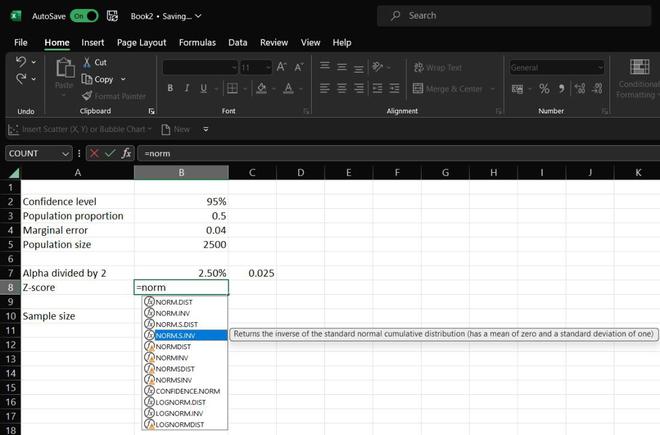Viewport: 660px width, 435px height.
Task: Open the Formulas ribbon tab
Action: [x=197, y=43]
